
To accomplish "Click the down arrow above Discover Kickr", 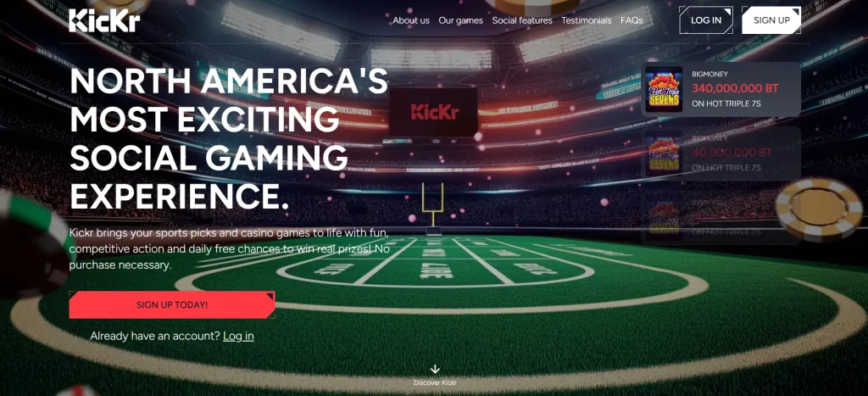I will point(435,369).
